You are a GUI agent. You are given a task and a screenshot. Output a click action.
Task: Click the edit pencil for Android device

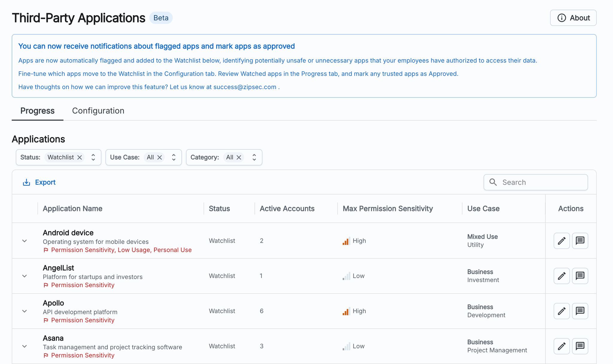coord(562,241)
